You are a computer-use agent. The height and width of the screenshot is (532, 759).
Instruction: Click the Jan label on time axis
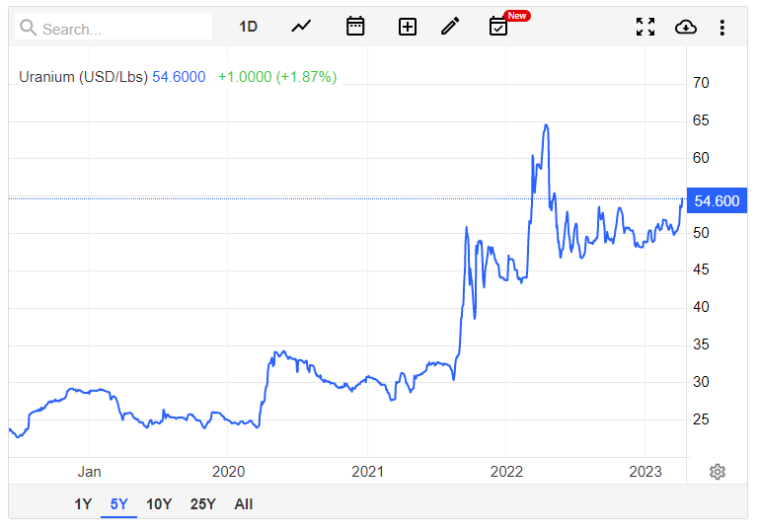89,472
